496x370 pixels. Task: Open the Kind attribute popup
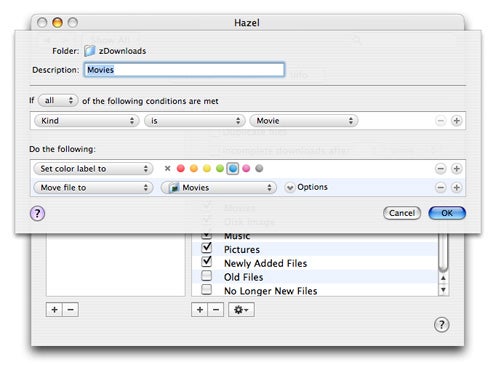86,121
